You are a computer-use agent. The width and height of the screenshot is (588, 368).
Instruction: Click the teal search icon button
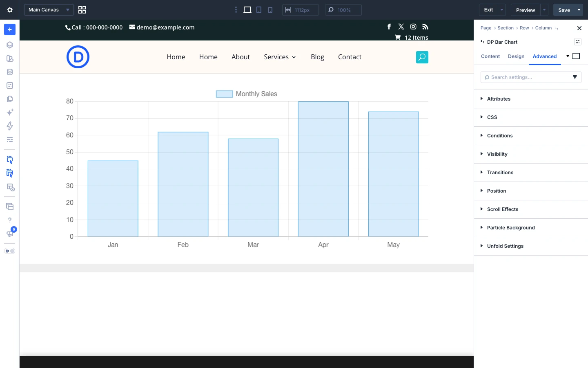coord(422,57)
